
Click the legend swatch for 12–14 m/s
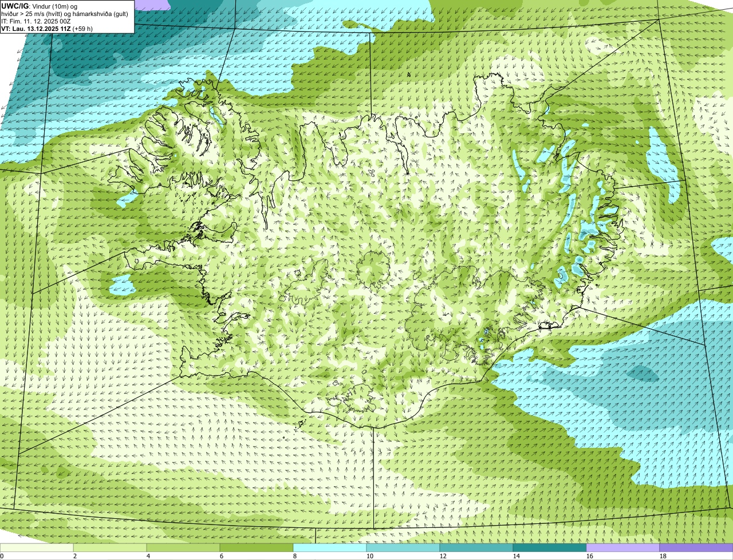click(476, 548)
